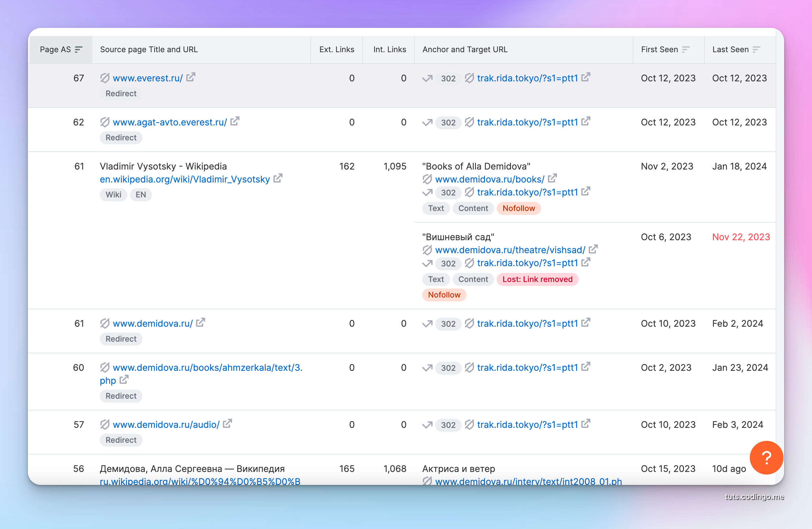Click the Int. Links column header
The width and height of the screenshot is (812, 529).
tap(389, 50)
